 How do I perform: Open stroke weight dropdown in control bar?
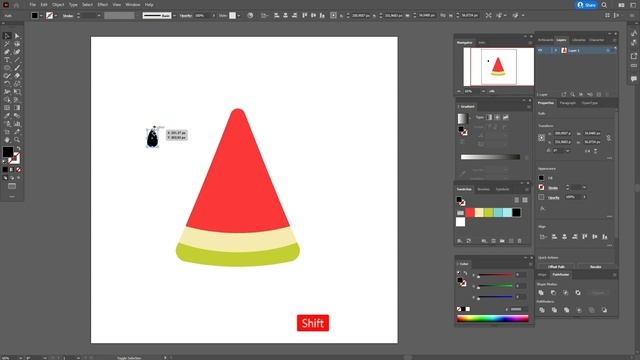click(x=99, y=16)
